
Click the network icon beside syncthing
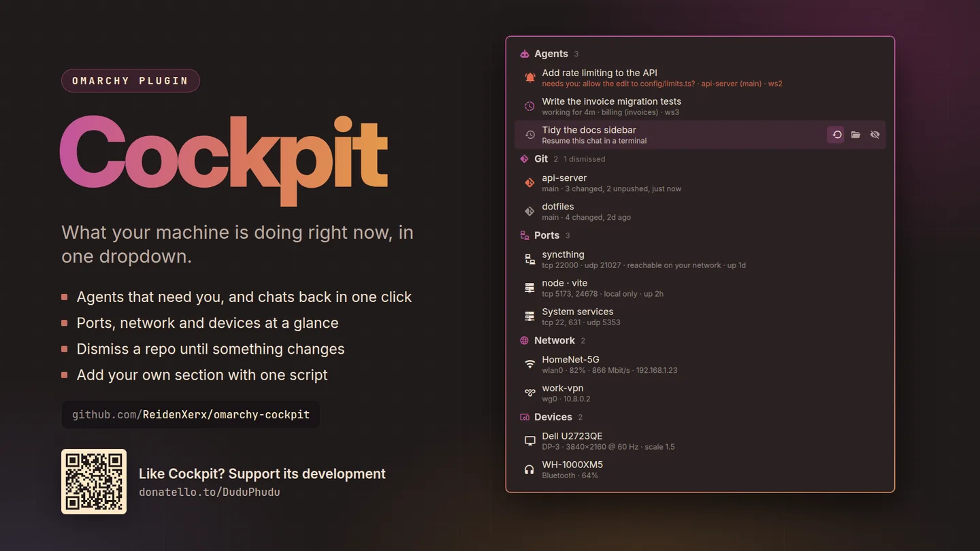pyautogui.click(x=529, y=259)
